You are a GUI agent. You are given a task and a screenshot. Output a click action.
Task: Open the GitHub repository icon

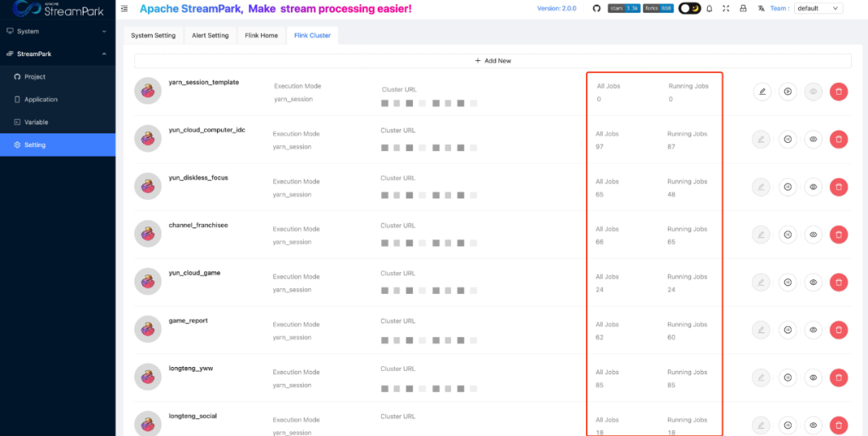pyautogui.click(x=596, y=8)
